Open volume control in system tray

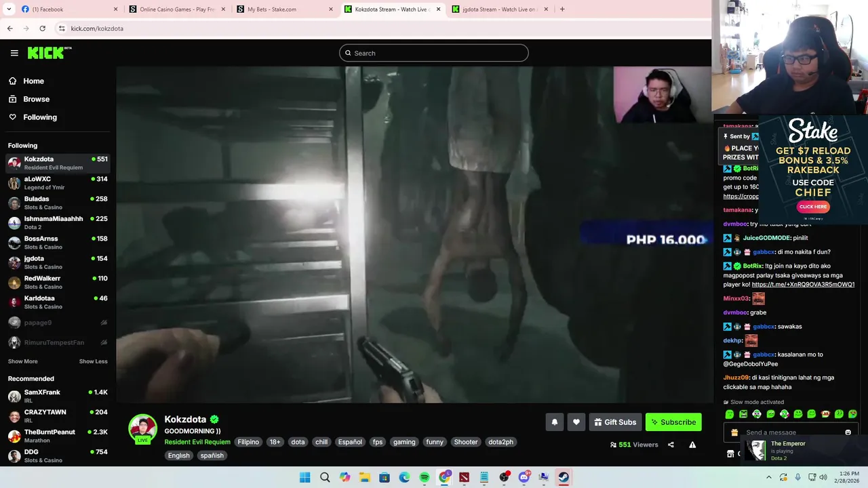pyautogui.click(x=823, y=477)
